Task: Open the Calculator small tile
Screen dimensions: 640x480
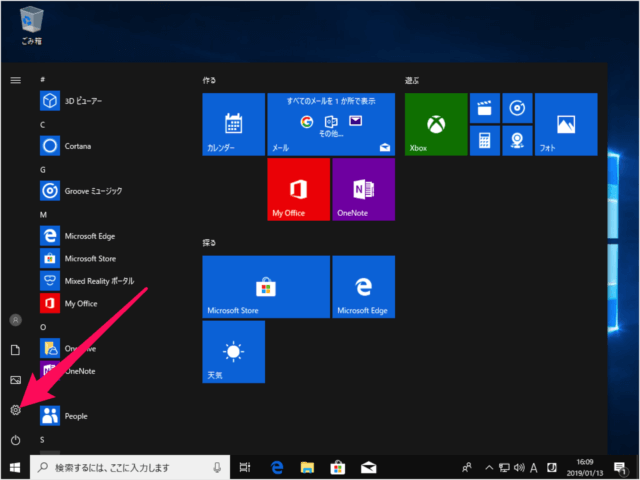Action: pos(485,141)
